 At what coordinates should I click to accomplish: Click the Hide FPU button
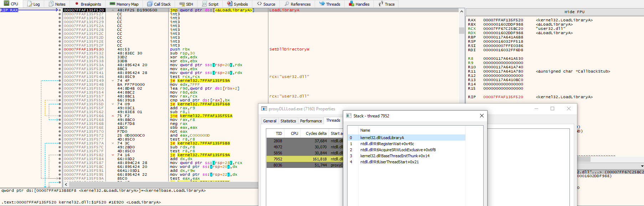click(575, 12)
